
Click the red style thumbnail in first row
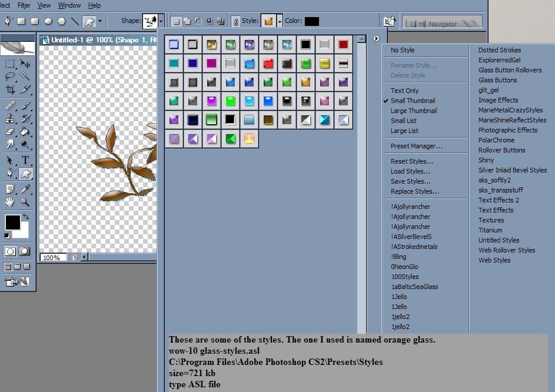(343, 44)
